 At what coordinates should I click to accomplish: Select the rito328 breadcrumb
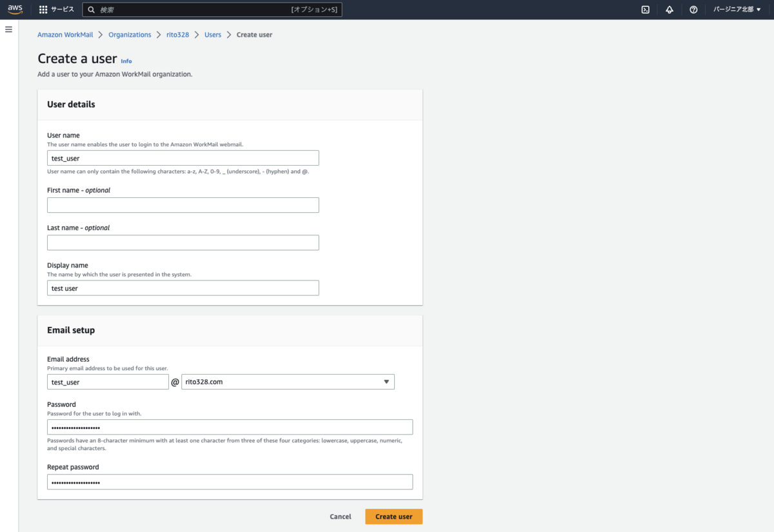(x=177, y=34)
